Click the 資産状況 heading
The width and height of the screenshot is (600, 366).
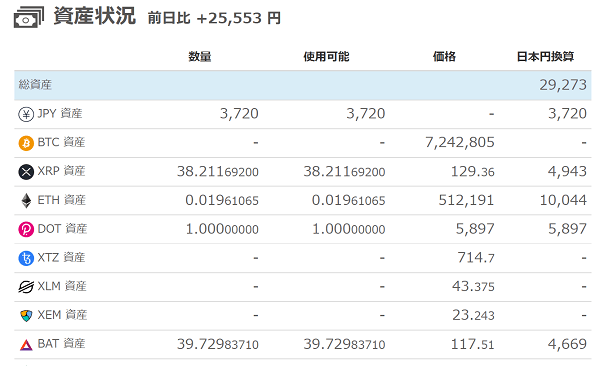coord(95,16)
